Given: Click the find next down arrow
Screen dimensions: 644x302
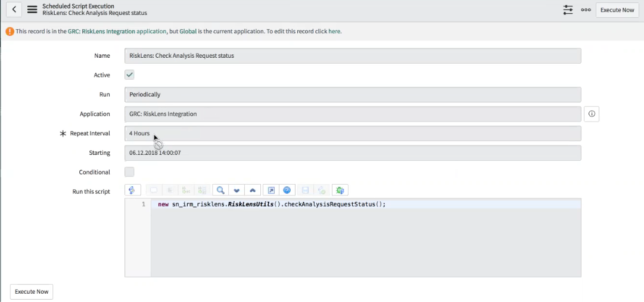Looking at the screenshot, I should [x=237, y=190].
